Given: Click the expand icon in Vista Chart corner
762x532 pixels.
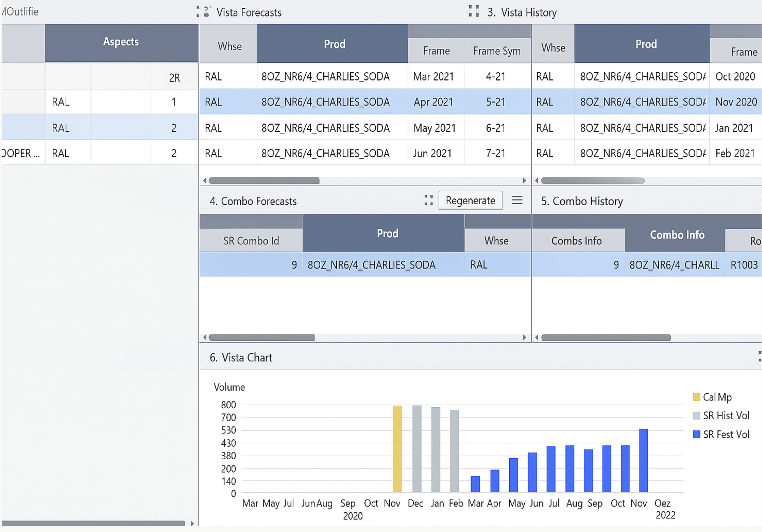Looking at the screenshot, I should [759, 357].
